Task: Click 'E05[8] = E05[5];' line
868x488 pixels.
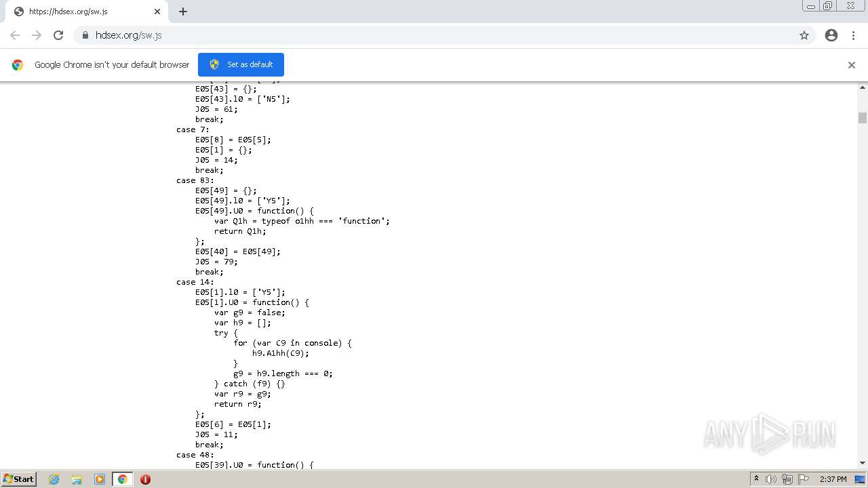Action: 233,140
